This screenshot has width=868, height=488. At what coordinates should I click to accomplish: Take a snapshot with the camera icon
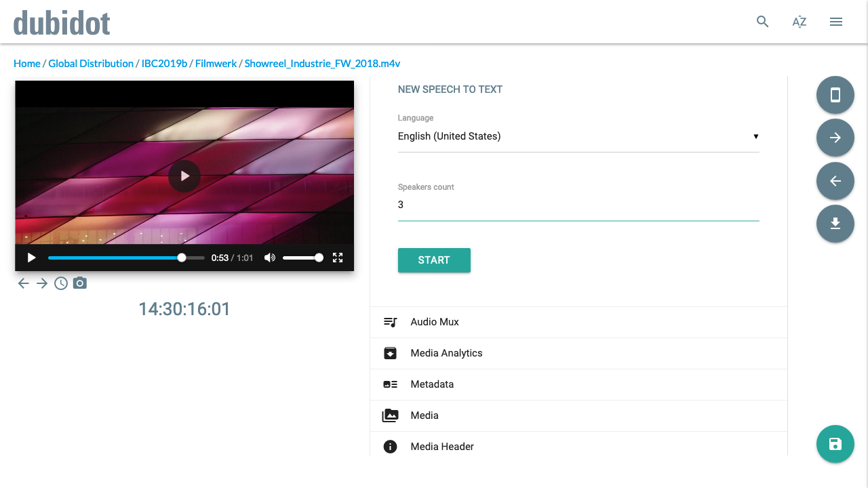(80, 283)
